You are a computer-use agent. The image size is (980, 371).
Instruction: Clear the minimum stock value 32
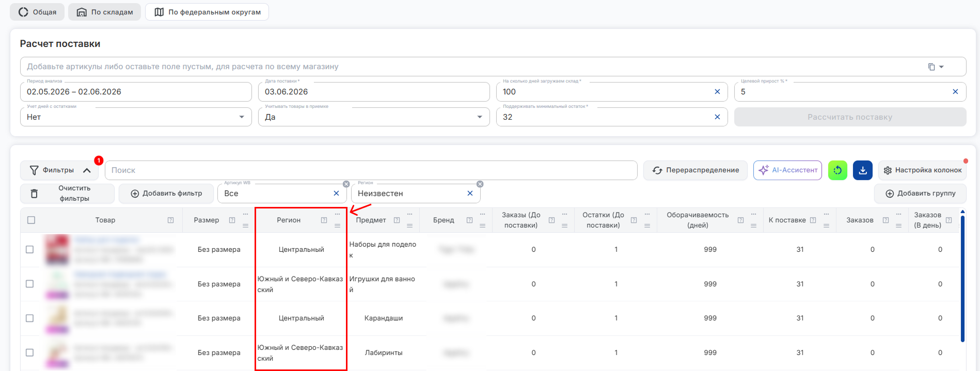pos(717,117)
